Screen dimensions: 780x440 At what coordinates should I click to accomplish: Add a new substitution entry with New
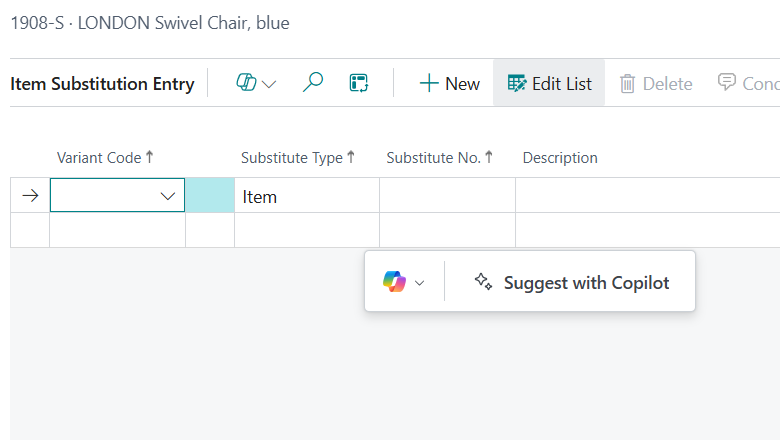click(449, 84)
